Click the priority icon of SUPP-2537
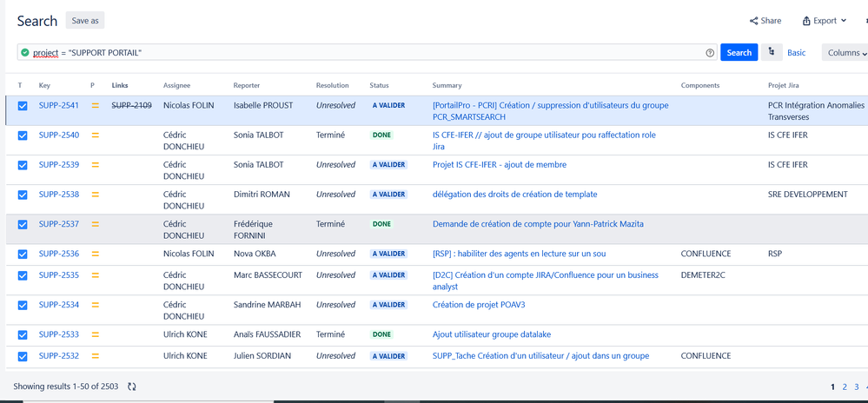The image size is (868, 403). click(96, 224)
